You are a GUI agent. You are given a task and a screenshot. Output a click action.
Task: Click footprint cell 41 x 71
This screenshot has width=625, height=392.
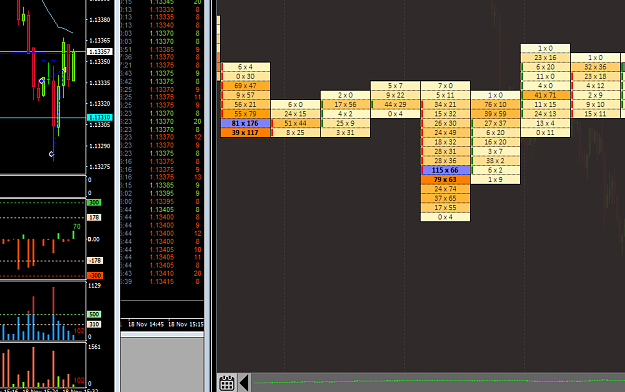[546, 95]
